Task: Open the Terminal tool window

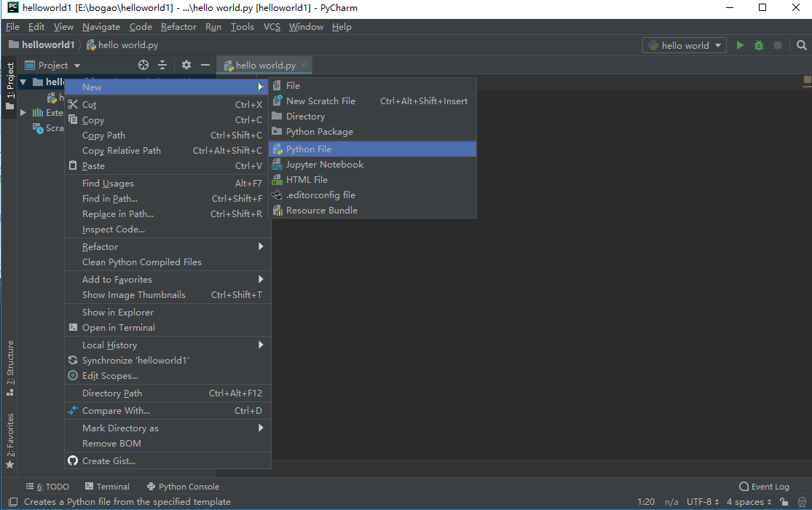Action: click(x=107, y=487)
